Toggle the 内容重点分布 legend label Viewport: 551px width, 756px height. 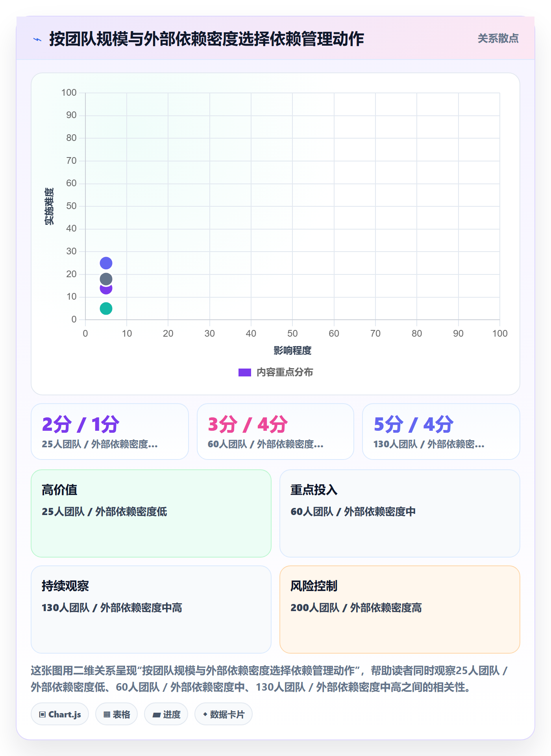pos(285,372)
